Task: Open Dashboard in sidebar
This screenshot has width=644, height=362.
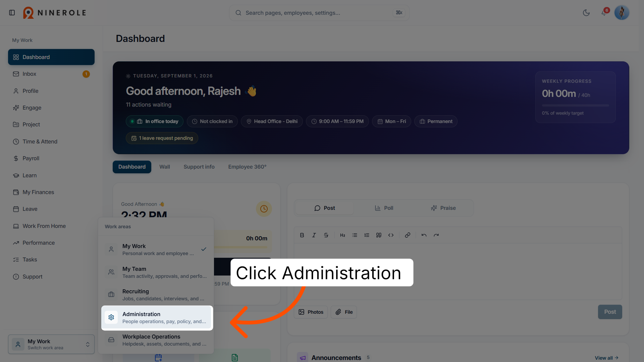Action: 51,57
